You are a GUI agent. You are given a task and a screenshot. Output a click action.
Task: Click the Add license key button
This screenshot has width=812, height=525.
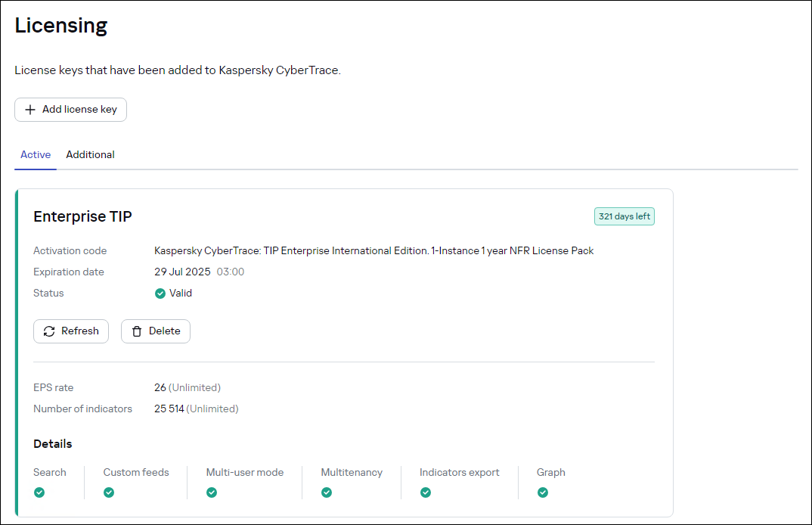pos(70,110)
